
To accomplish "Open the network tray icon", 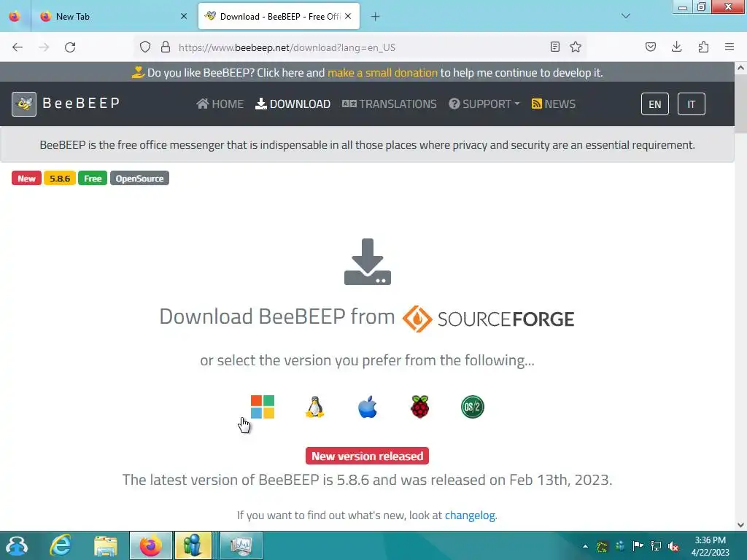I will click(x=656, y=546).
